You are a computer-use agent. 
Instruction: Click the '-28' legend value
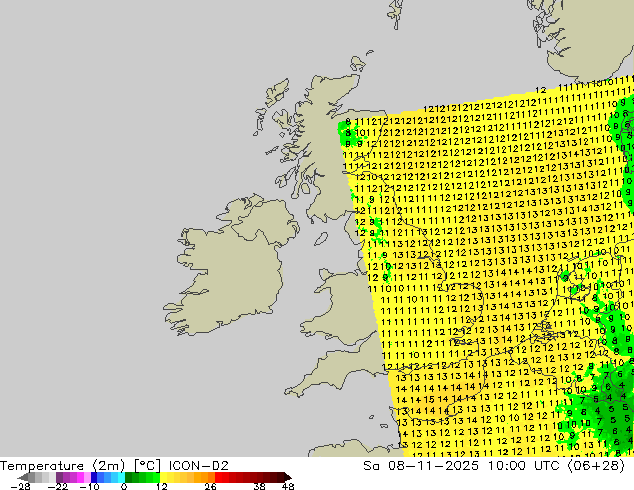[20, 486]
